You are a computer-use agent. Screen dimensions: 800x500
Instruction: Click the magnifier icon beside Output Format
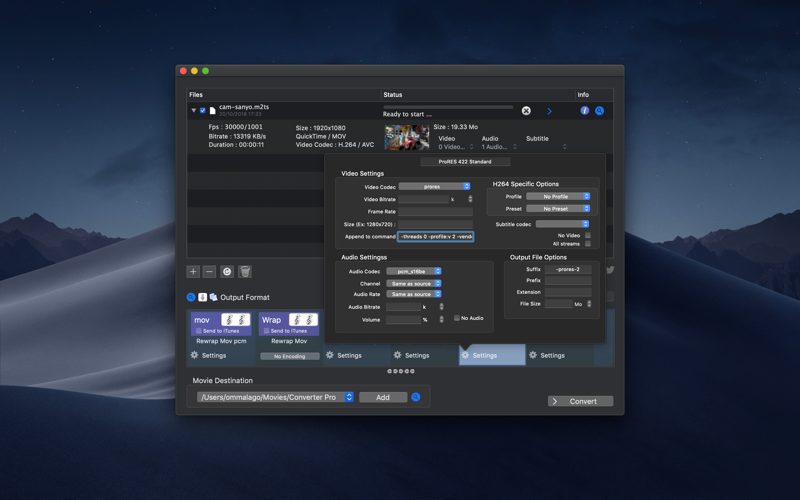click(191, 297)
